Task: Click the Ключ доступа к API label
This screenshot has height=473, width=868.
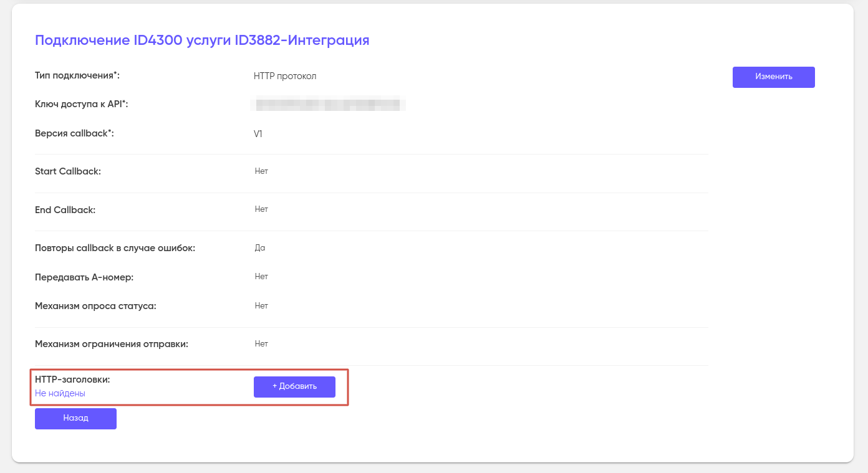Action: (81, 104)
